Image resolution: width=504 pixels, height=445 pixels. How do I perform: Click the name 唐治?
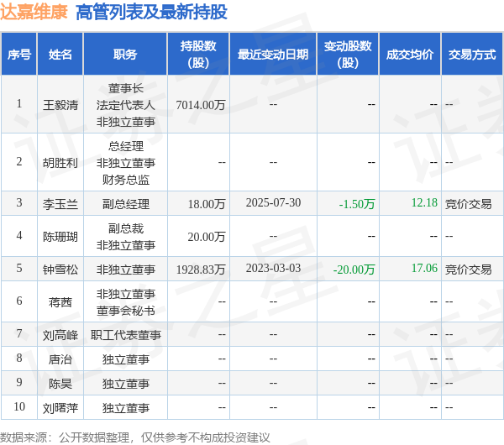[60, 359]
